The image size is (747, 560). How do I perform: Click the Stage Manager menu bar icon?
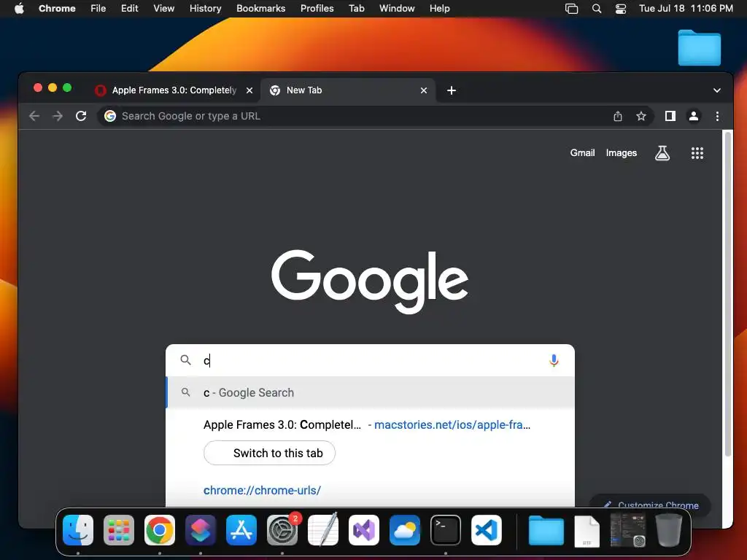click(x=571, y=9)
